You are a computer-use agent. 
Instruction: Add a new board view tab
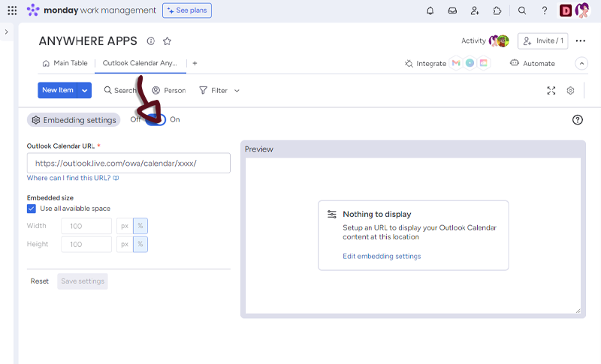coord(195,63)
